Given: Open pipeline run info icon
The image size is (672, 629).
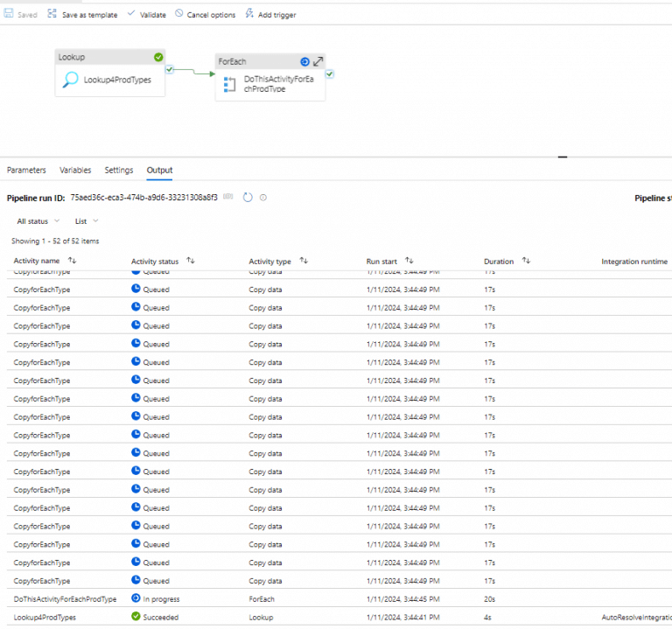Looking at the screenshot, I should point(263,198).
